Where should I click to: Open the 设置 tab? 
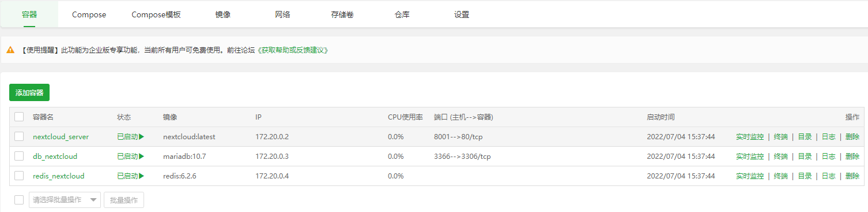462,14
